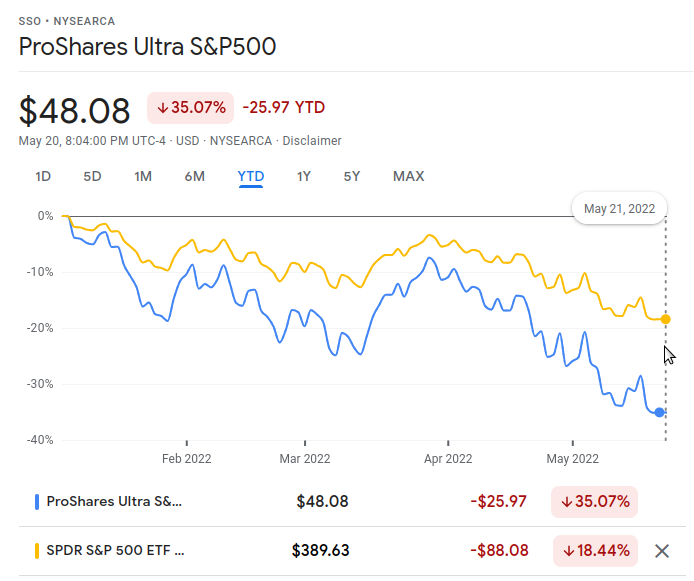Open the Disclaimer link

coord(312,141)
